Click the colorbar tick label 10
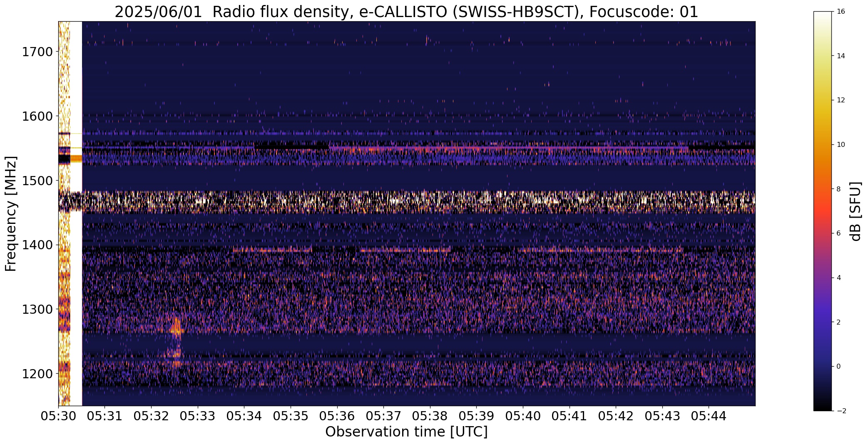The height and width of the screenshot is (444, 868). click(841, 145)
